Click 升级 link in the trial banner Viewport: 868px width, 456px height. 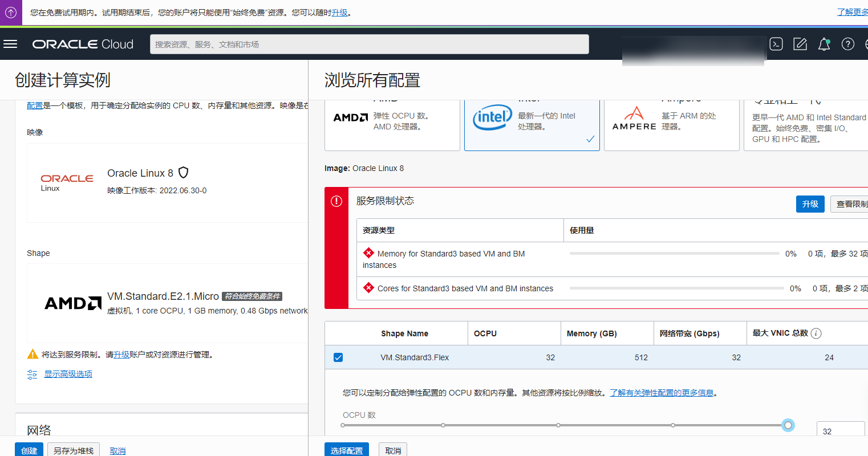tap(339, 13)
